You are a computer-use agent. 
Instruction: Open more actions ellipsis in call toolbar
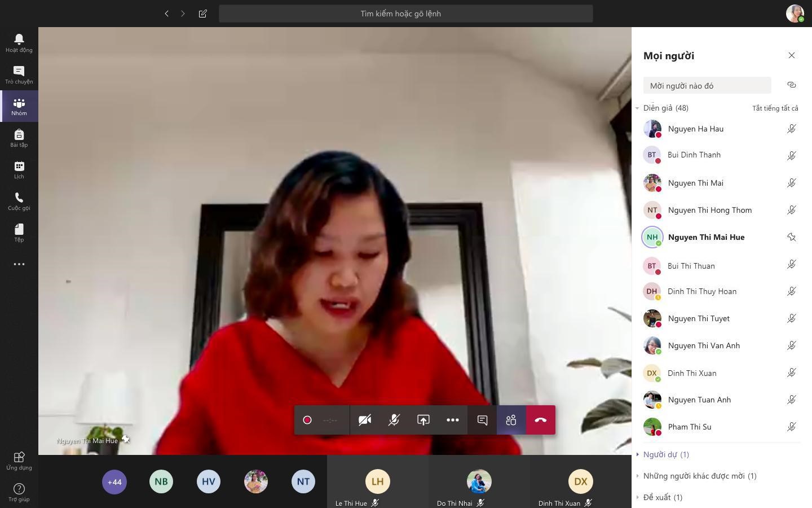(452, 420)
